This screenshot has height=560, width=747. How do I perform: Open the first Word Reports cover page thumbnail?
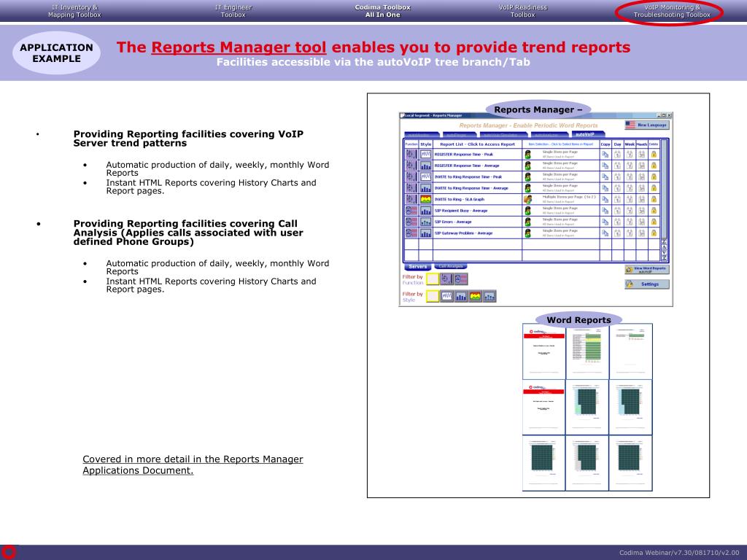coord(543,351)
